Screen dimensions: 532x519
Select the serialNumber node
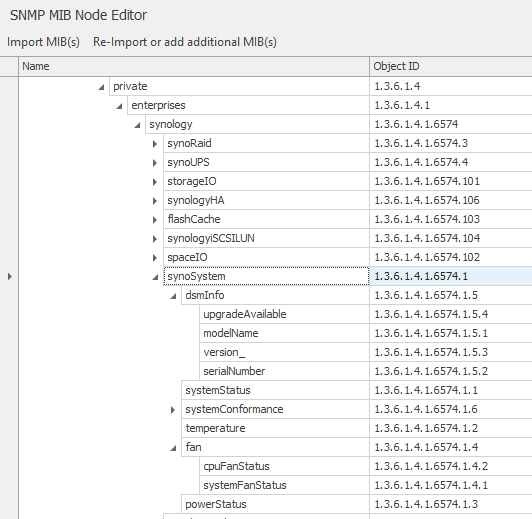point(284,371)
